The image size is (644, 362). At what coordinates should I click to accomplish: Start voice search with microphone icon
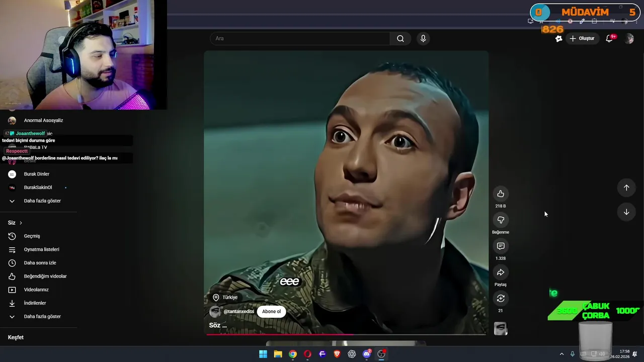click(423, 38)
